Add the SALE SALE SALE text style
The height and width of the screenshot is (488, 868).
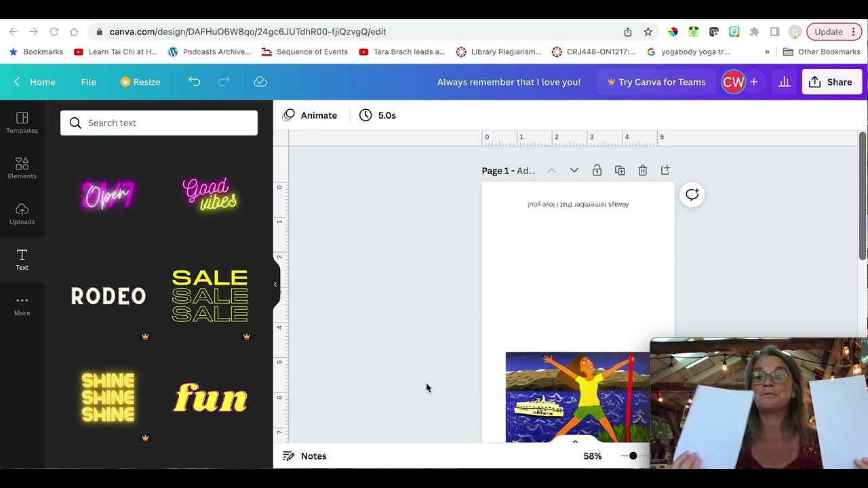pos(210,296)
